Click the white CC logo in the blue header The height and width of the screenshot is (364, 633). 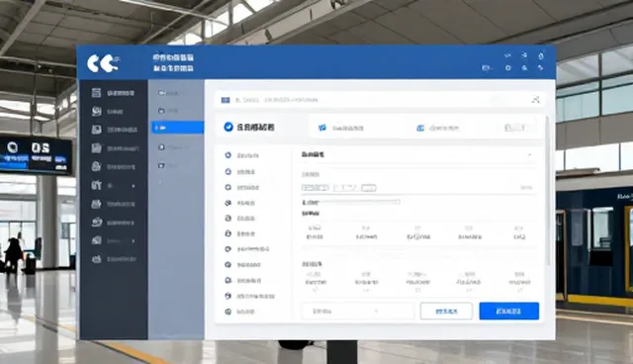click(x=103, y=63)
